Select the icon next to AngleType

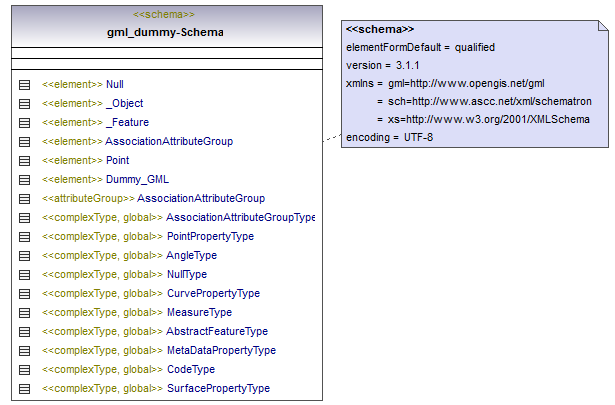coord(25,256)
